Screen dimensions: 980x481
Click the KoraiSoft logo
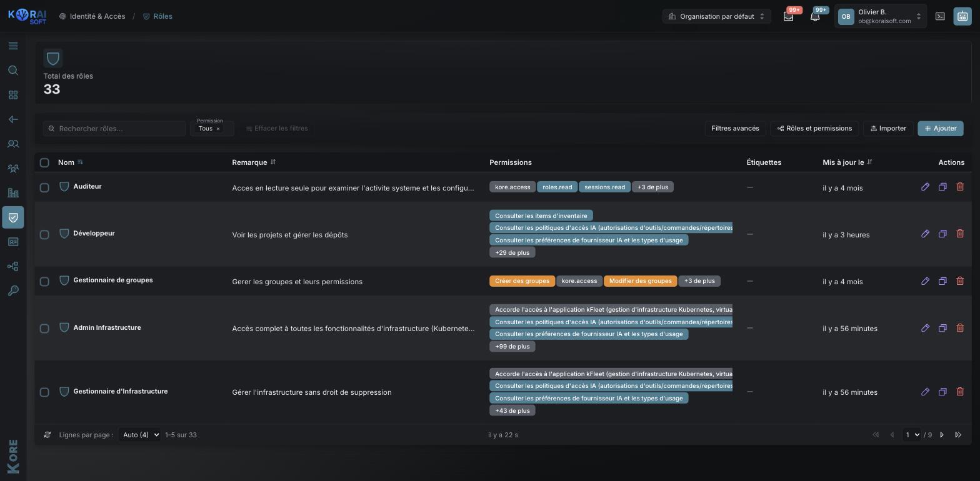tap(27, 16)
